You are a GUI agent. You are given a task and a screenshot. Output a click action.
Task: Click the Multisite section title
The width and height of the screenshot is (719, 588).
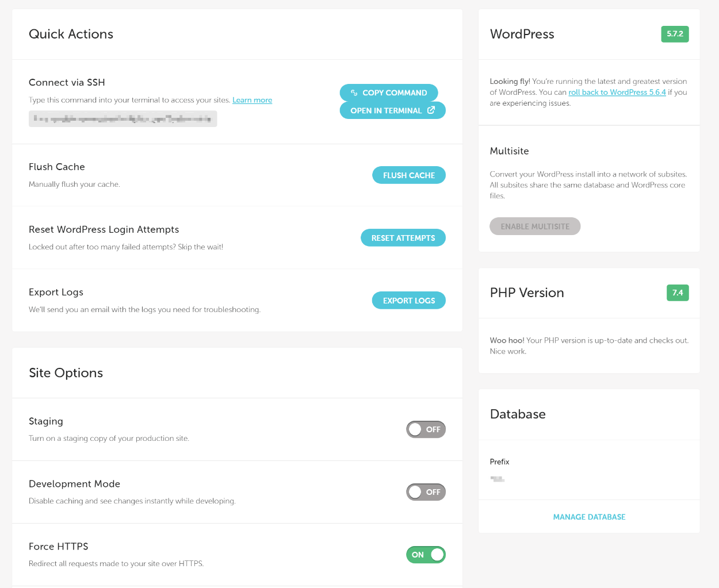click(x=509, y=151)
